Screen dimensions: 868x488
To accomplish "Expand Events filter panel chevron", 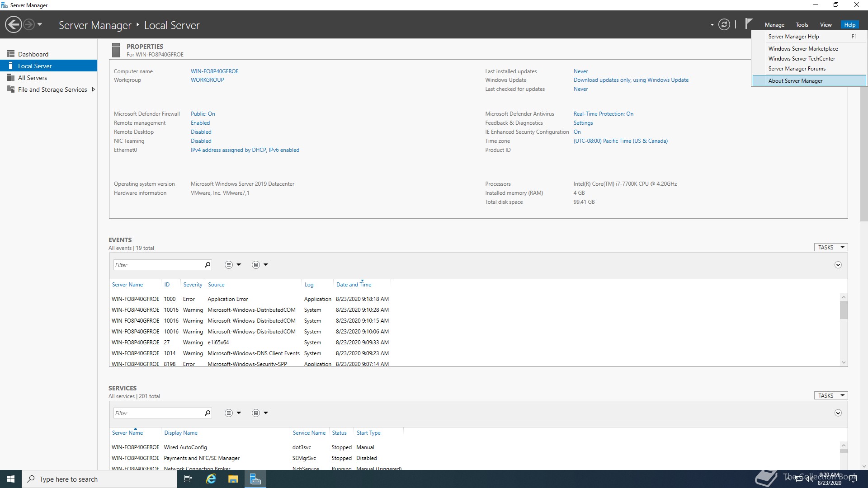I will (x=838, y=265).
